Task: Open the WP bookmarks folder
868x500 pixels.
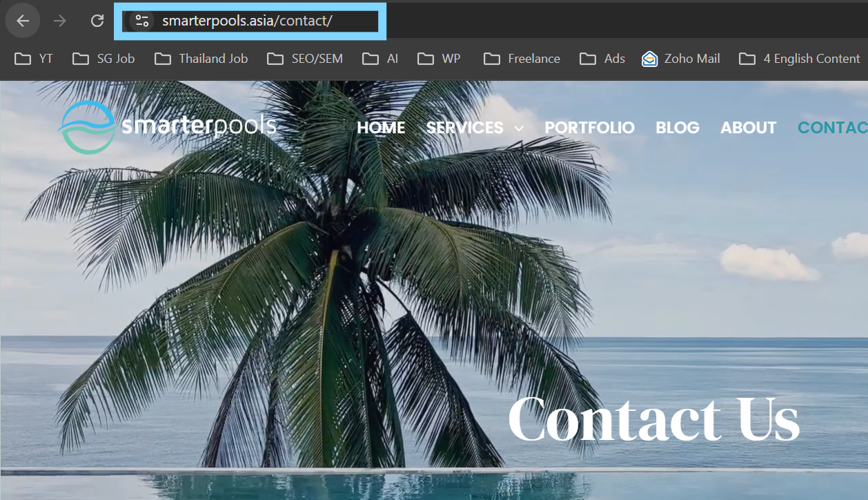Action: [440, 59]
